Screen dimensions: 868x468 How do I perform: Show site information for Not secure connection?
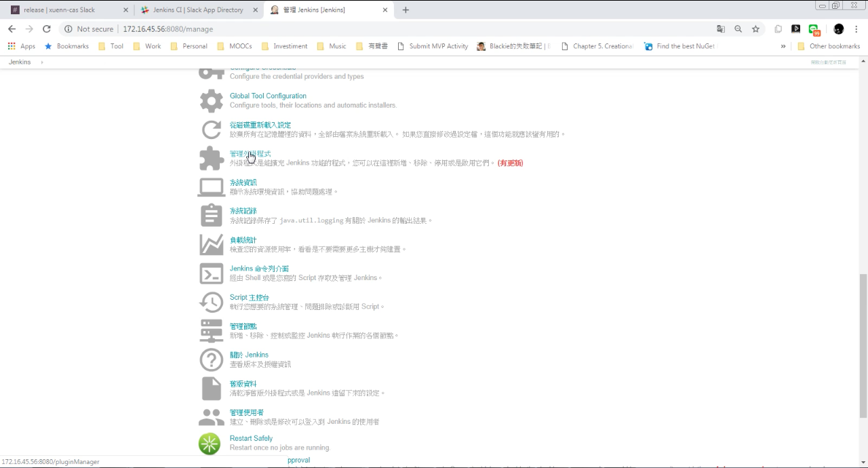[x=89, y=29]
